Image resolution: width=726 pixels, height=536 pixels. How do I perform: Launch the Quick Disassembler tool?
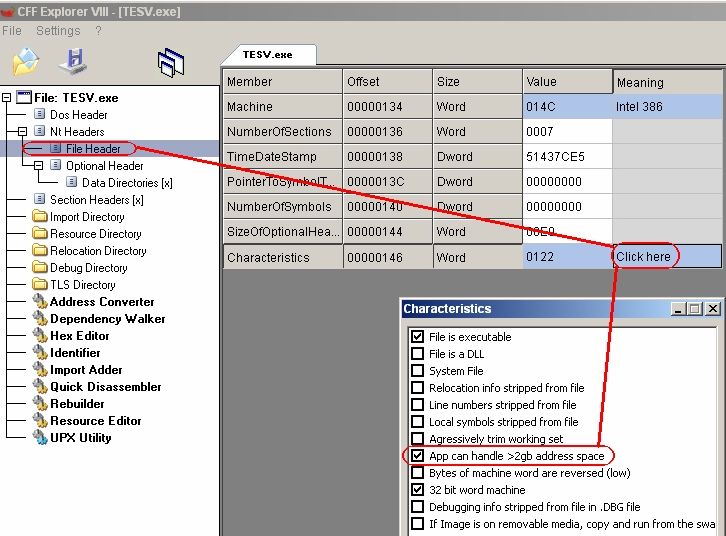(x=105, y=387)
